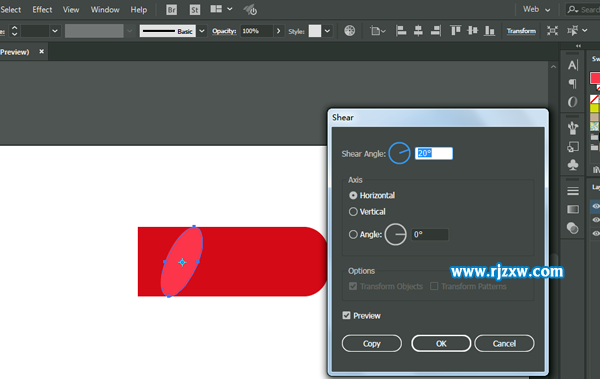Open the Symbols panel club icon

pos(573,165)
